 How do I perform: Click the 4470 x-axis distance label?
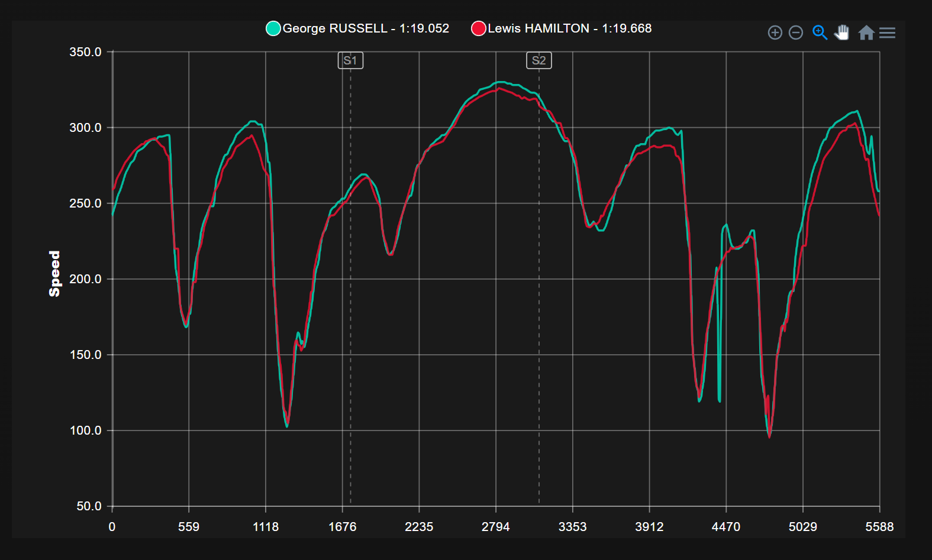click(726, 527)
